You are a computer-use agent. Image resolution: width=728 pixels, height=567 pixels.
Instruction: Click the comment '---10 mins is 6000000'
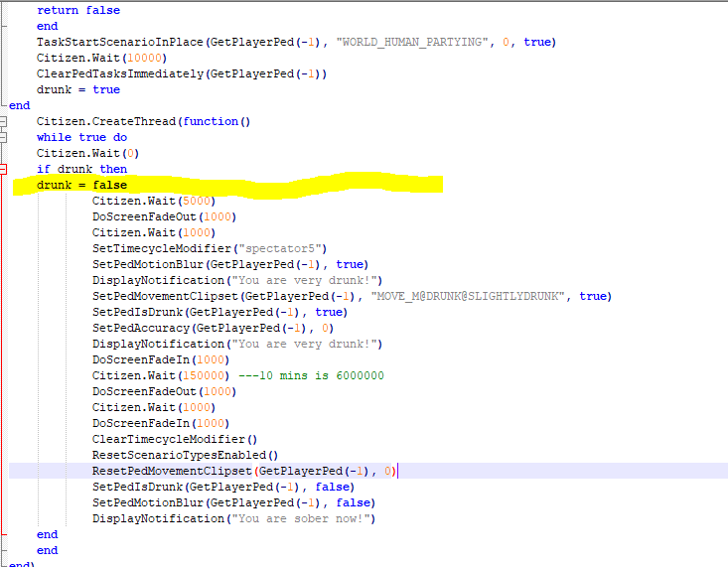pyautogui.click(x=311, y=375)
